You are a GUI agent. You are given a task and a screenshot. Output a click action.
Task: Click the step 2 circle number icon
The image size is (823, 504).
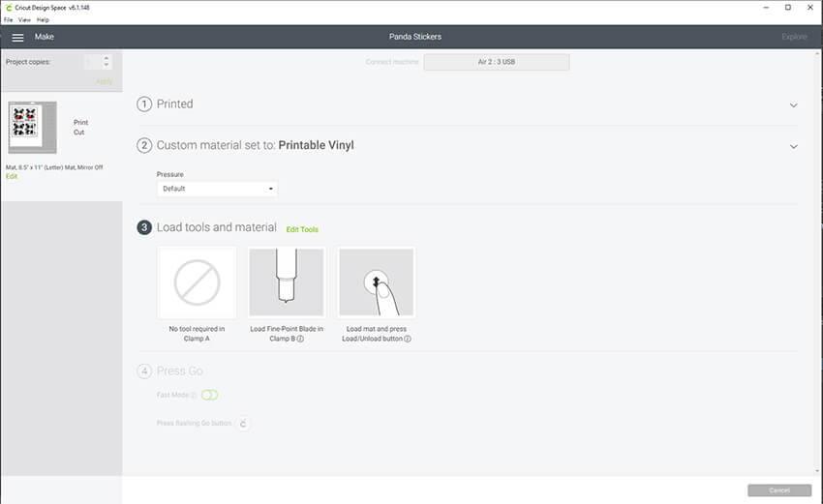(144, 145)
